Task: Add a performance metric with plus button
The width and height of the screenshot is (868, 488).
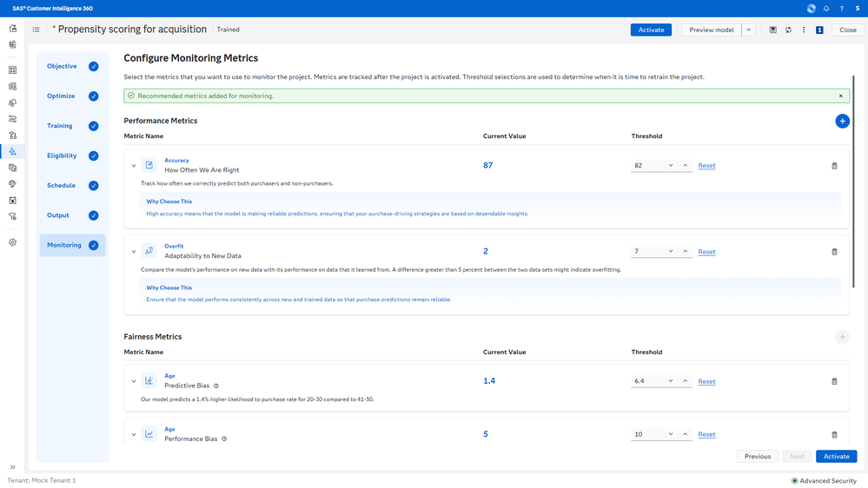Action: [x=842, y=122]
